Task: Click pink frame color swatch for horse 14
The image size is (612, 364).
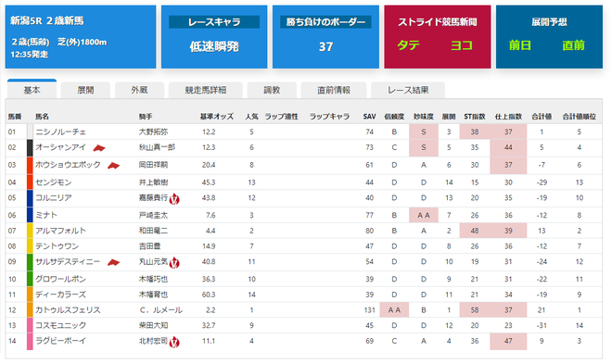Action: pos(30,342)
